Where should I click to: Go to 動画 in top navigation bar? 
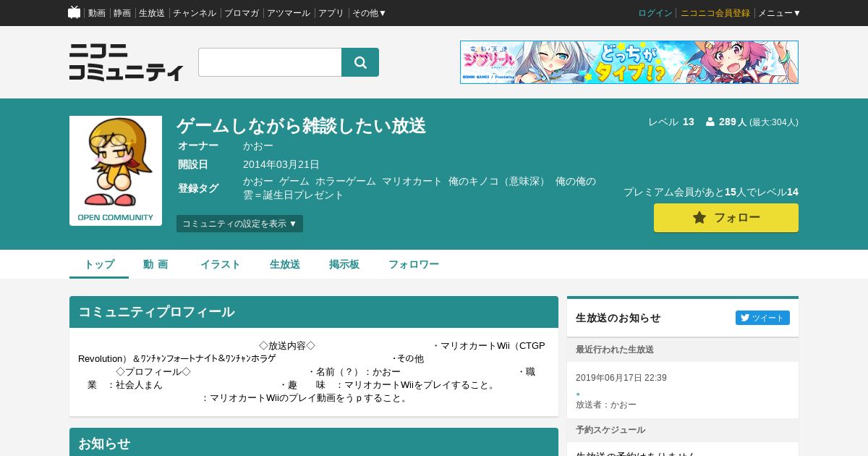[x=97, y=13]
